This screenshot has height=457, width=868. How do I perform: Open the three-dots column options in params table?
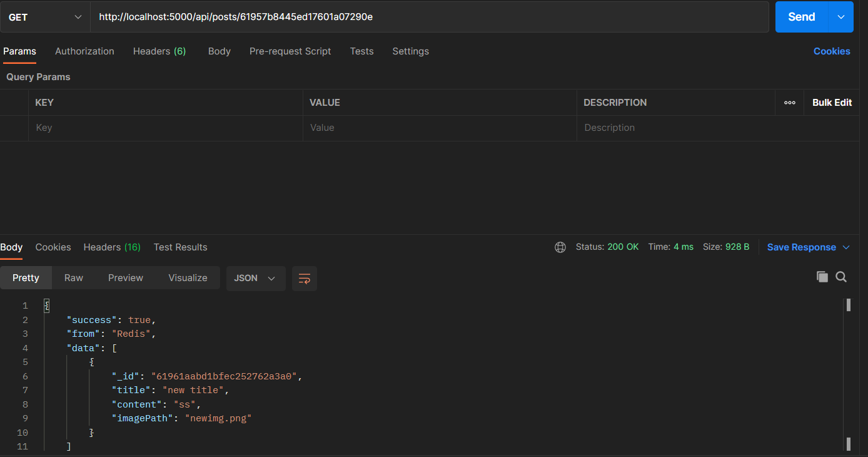pos(790,103)
